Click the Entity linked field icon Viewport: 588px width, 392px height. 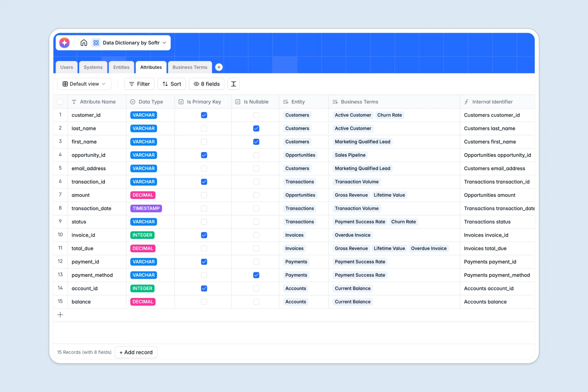[286, 102]
